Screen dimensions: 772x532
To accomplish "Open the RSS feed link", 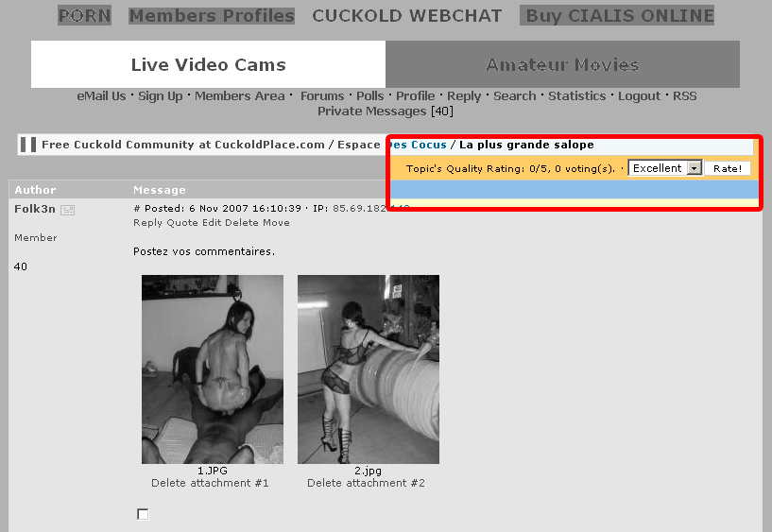I will tap(685, 96).
